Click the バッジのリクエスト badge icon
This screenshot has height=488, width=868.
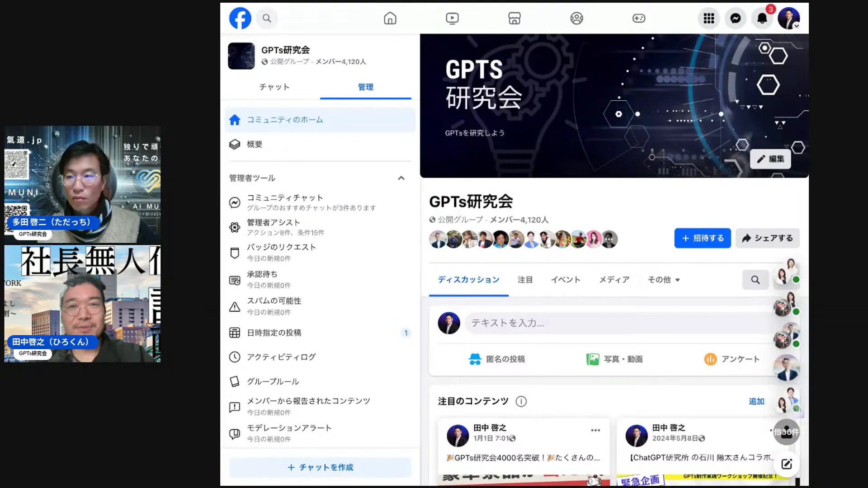click(235, 253)
